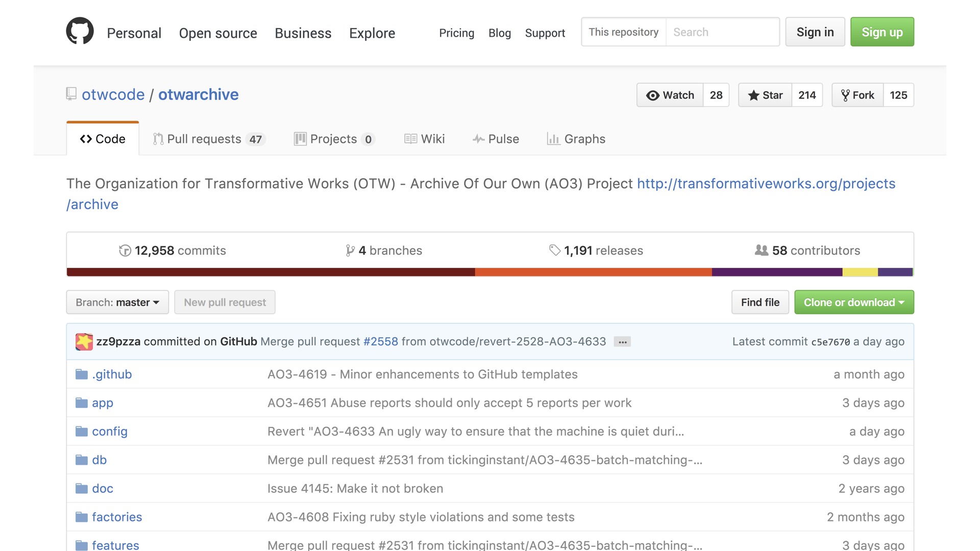Click the orange language bar segment
The image size is (980, 551).
tap(594, 272)
